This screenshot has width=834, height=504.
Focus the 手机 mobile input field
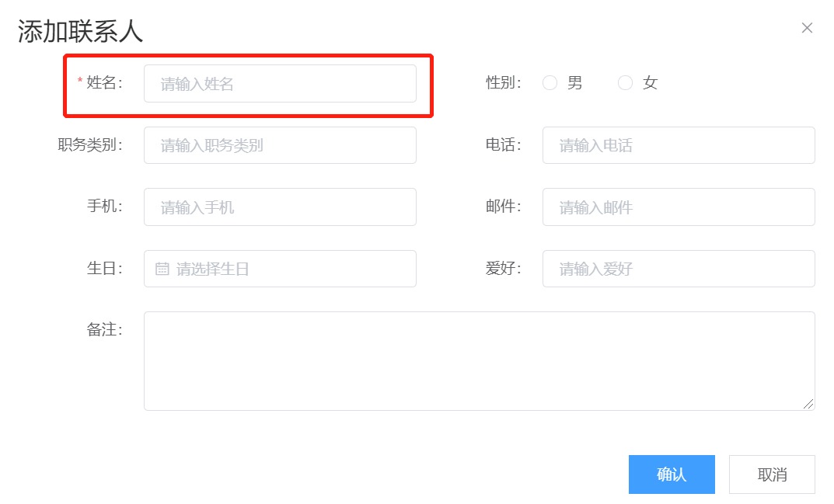280,207
